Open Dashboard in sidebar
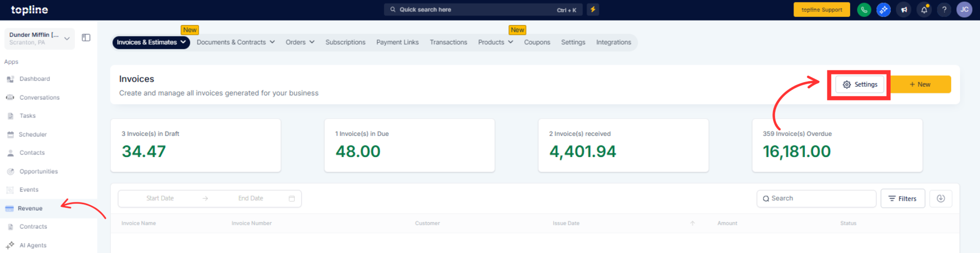The width and height of the screenshot is (980, 253). click(x=34, y=79)
